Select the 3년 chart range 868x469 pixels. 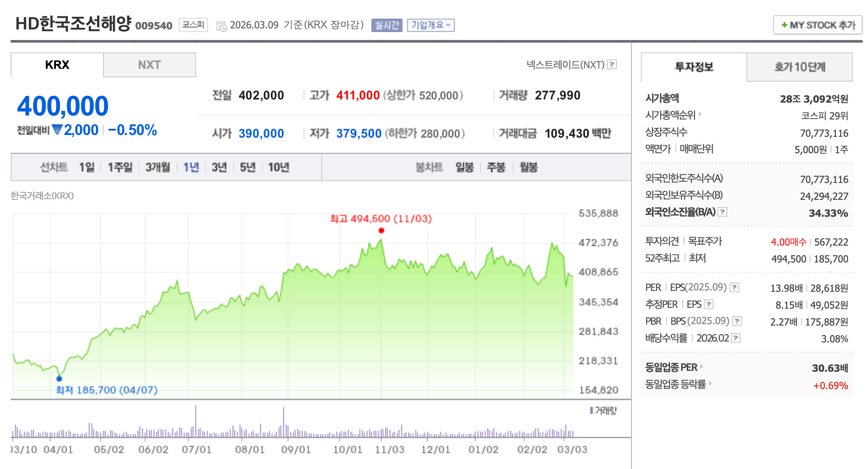[x=219, y=167]
